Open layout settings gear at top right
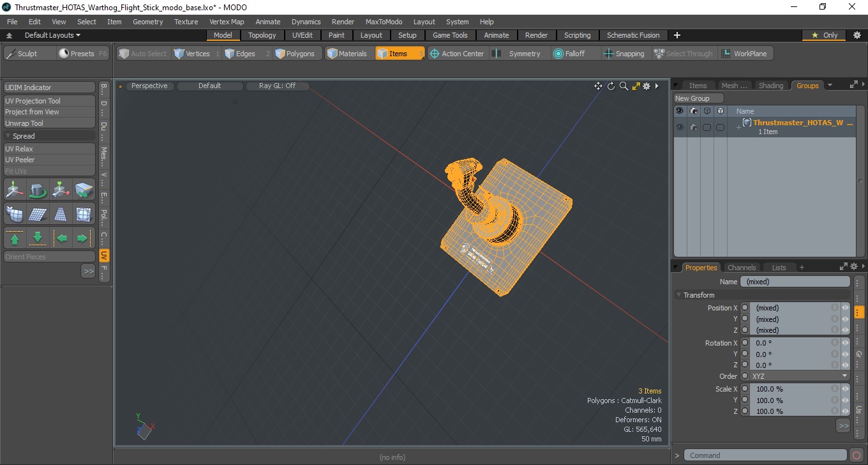 pyautogui.click(x=857, y=35)
